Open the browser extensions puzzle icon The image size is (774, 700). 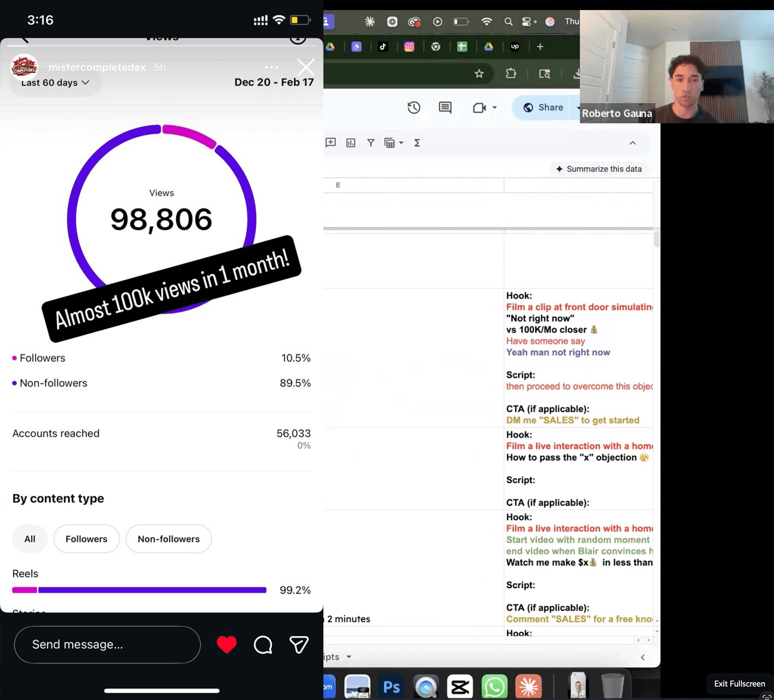pos(511,74)
